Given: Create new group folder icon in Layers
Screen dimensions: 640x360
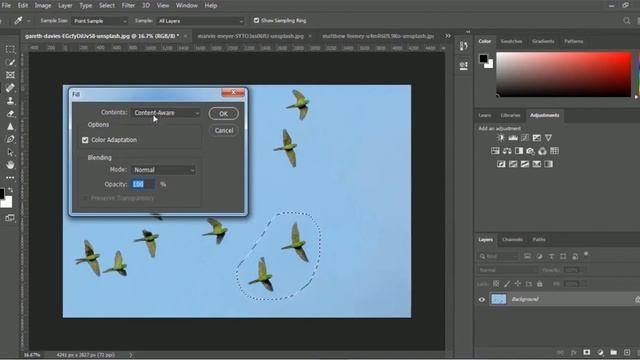Looking at the screenshot, I should pos(613,352).
